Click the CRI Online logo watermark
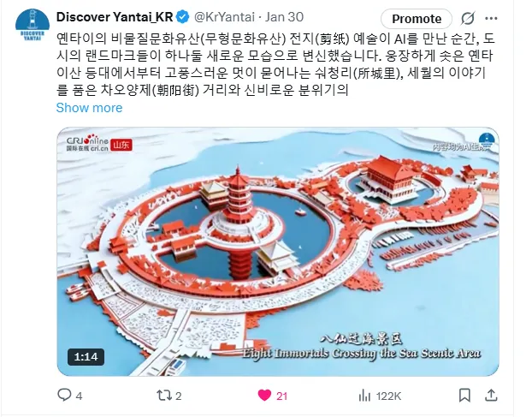This screenshot has height=417, width=532. click(x=87, y=144)
